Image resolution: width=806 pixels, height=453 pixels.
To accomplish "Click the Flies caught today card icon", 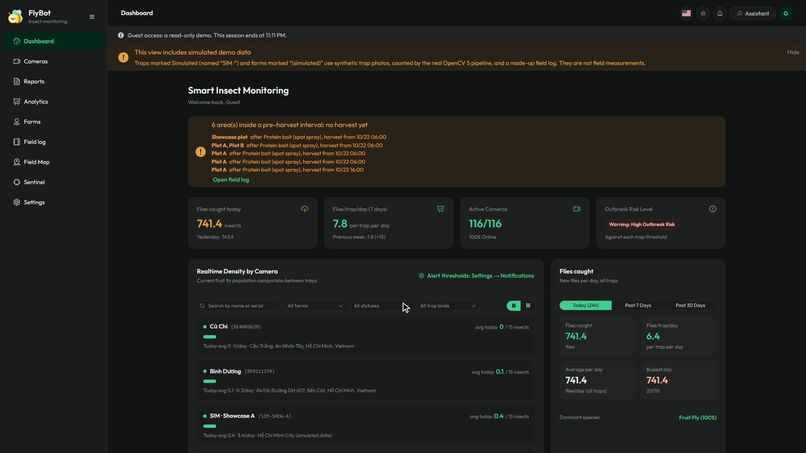I will 305,209.
